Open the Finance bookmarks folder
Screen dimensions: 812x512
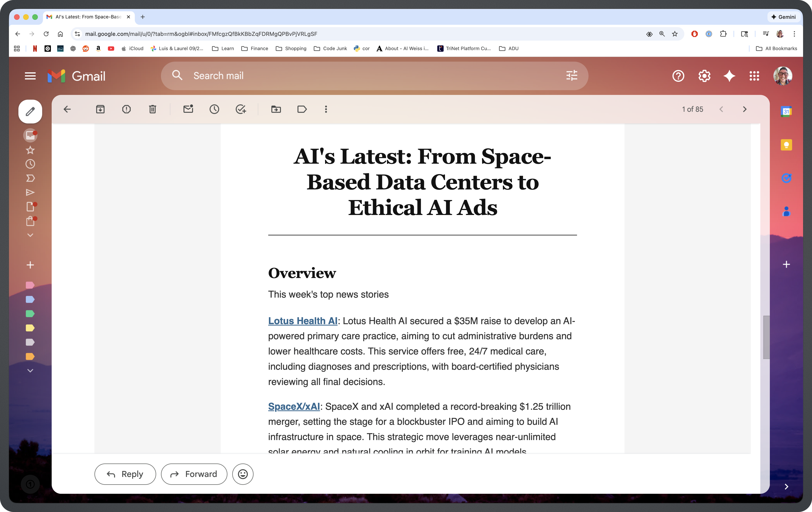pos(255,48)
